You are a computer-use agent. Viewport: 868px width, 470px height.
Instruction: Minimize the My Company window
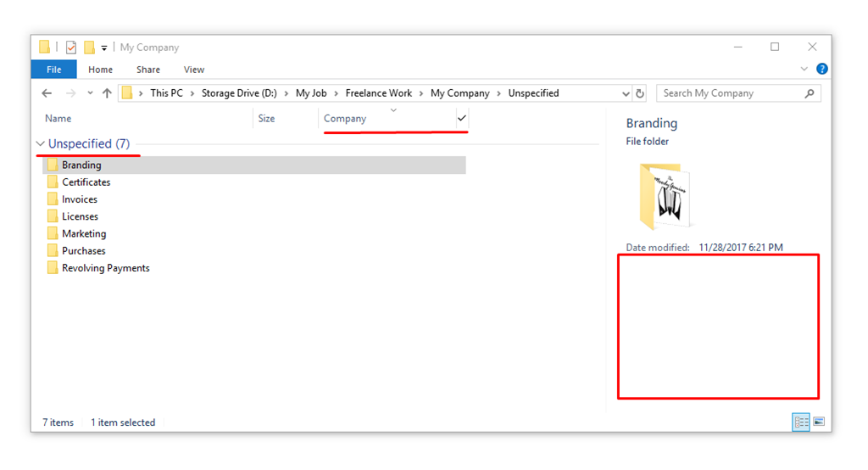[x=738, y=48]
